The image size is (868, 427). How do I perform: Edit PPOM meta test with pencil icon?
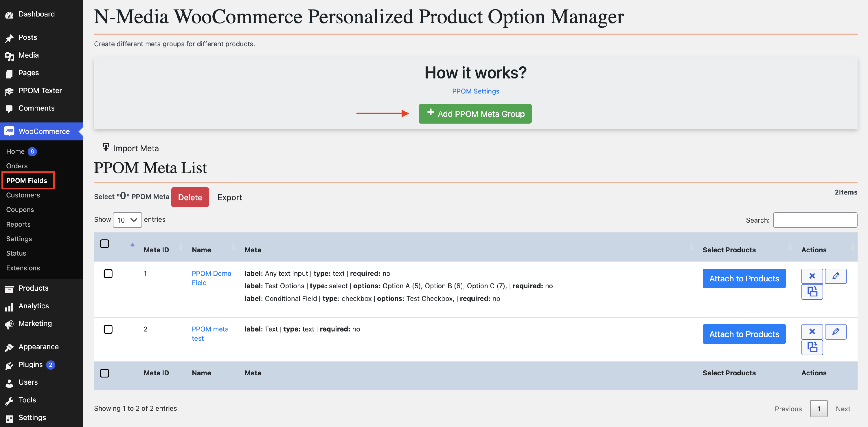click(x=836, y=332)
